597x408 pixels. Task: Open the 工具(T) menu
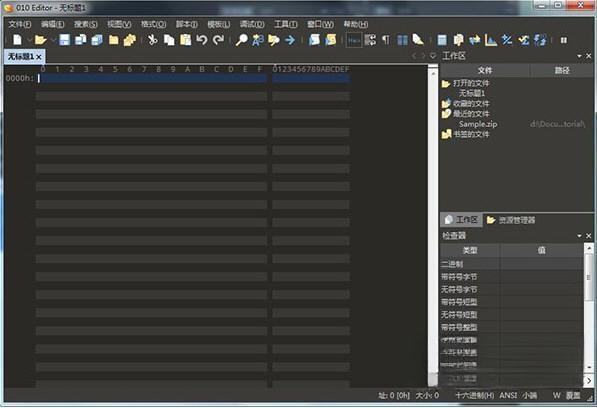tap(286, 24)
